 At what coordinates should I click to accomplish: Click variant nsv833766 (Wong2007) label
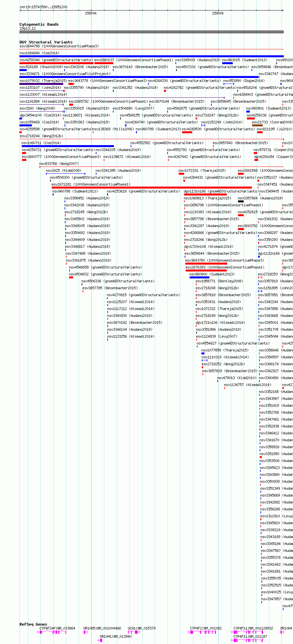click(59, 164)
